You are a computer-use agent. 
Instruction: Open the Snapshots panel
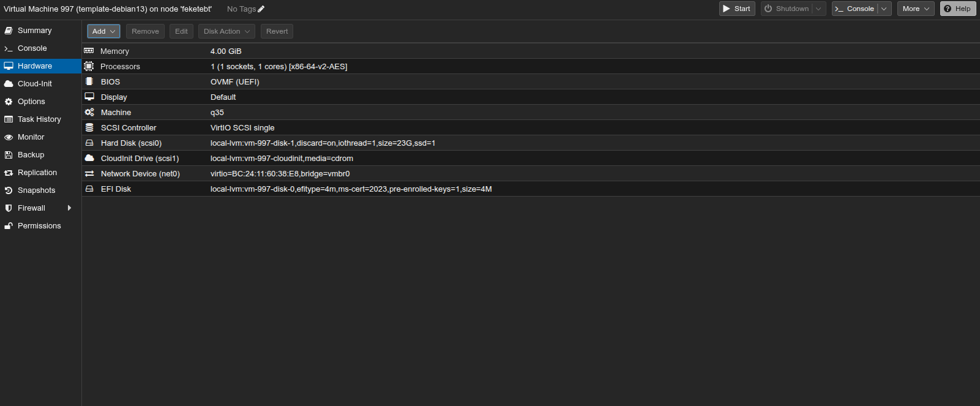click(x=36, y=190)
